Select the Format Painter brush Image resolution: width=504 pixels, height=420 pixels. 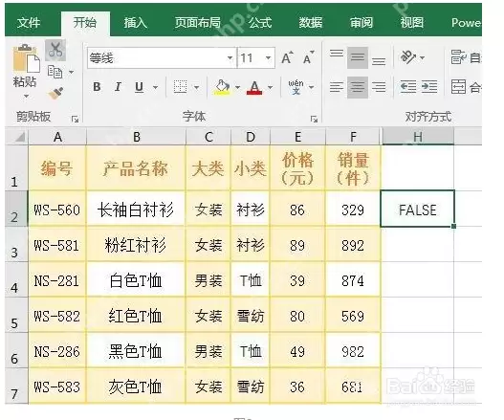point(55,93)
